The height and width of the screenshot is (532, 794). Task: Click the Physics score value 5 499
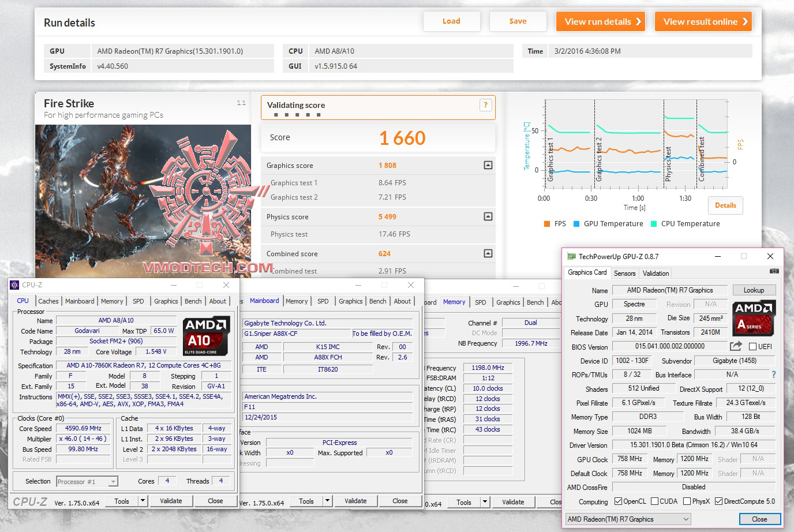click(387, 217)
